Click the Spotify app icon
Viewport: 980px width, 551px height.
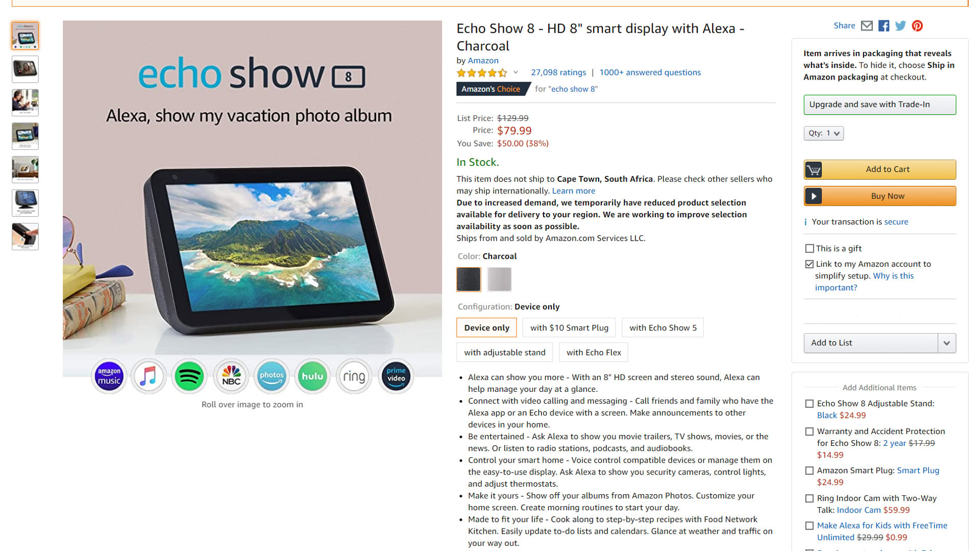[x=189, y=377]
